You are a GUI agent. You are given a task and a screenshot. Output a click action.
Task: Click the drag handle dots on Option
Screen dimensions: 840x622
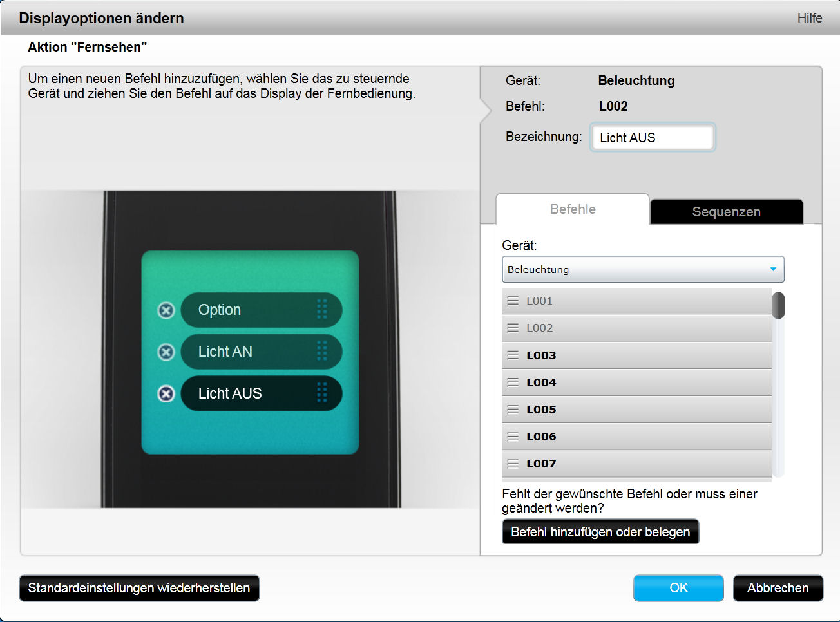coord(322,310)
